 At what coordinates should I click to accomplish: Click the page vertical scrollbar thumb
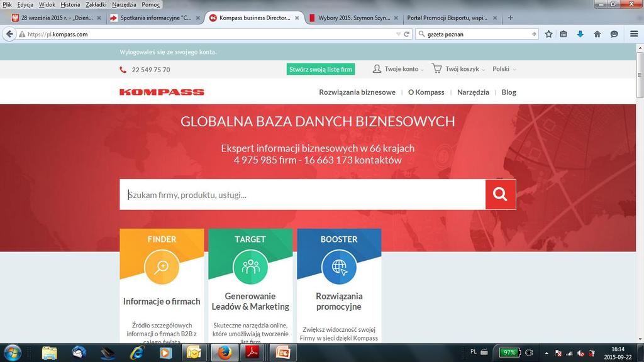tap(640, 75)
